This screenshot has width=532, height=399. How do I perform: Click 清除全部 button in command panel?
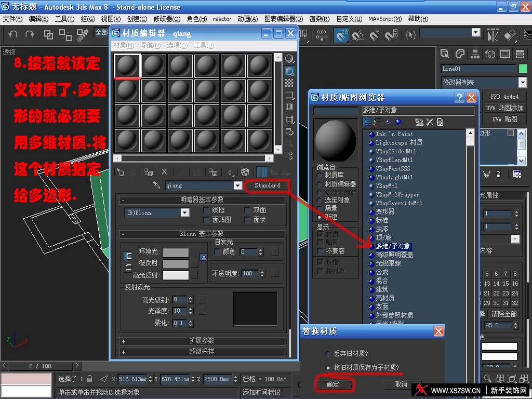504,314
